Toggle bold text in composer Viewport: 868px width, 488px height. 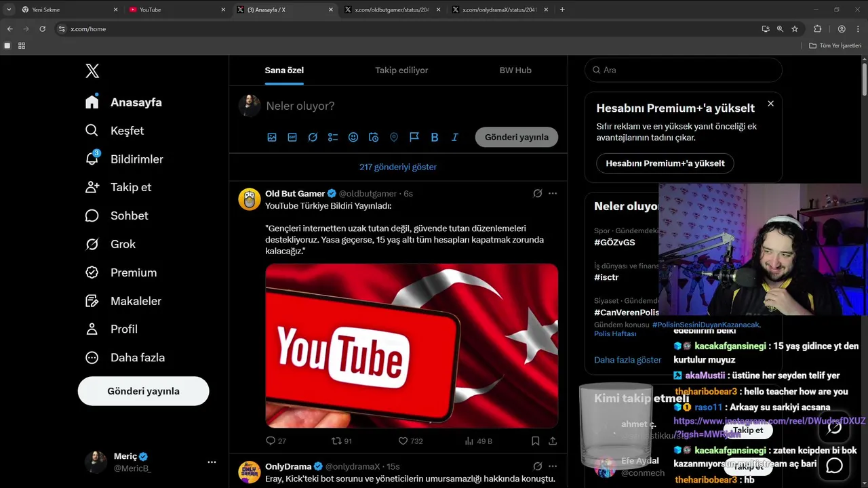[435, 137]
